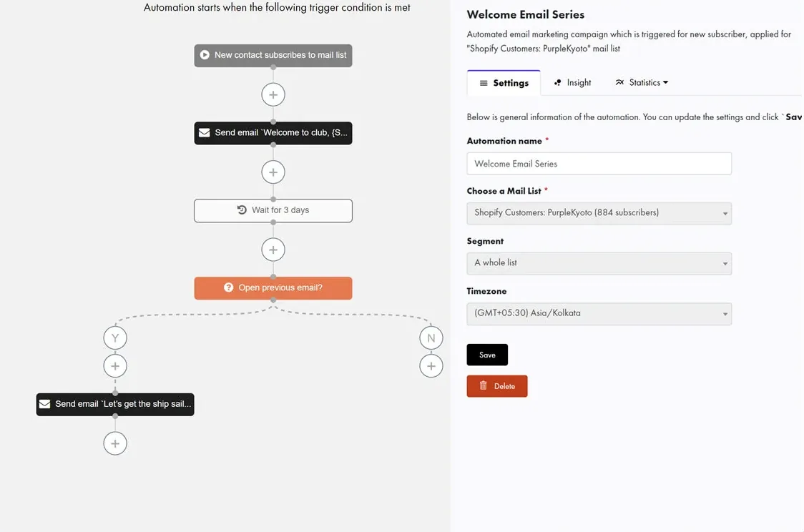Click the Welcome Email Series heading
The image size is (804, 532).
[x=526, y=14]
